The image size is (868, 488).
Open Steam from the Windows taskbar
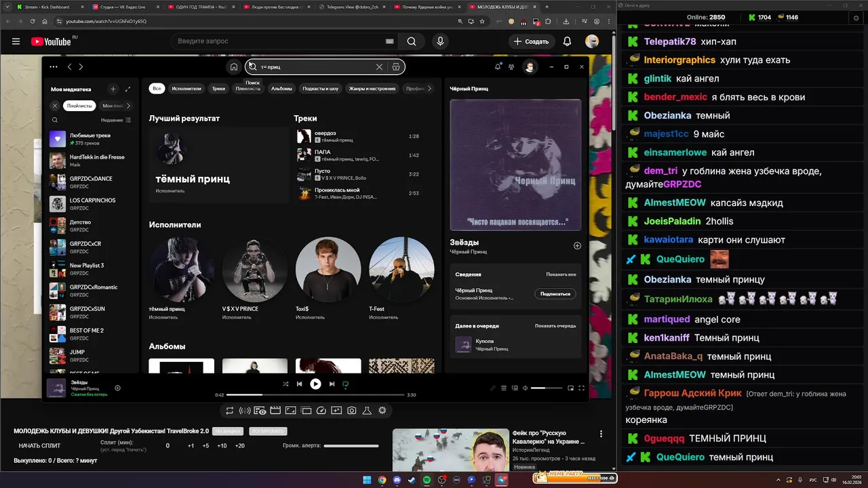pyautogui.click(x=412, y=480)
